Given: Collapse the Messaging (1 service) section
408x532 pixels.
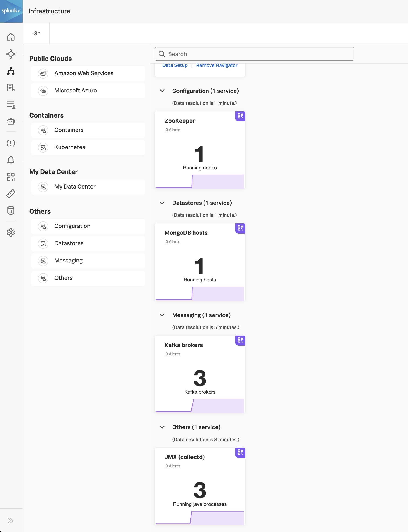Looking at the screenshot, I should pos(162,315).
